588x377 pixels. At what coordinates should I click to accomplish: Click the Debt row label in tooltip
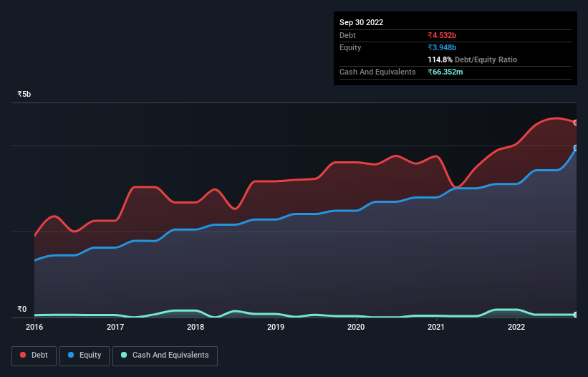(x=347, y=35)
